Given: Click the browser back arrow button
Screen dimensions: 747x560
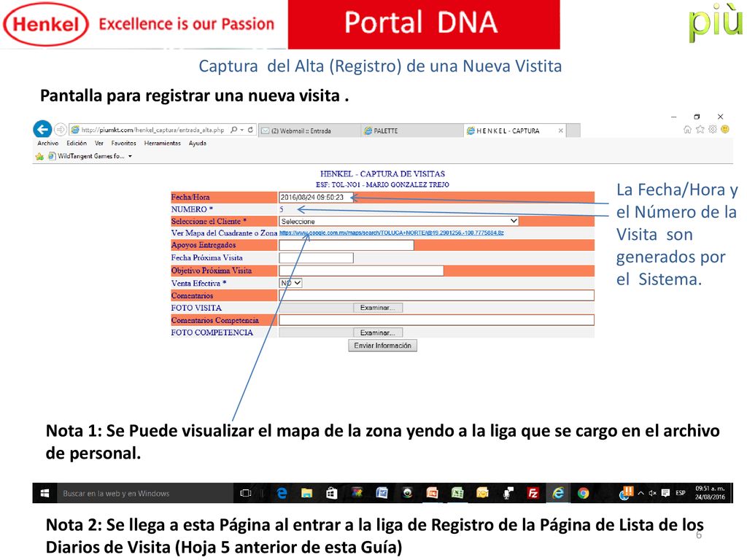Looking at the screenshot, I should tap(42, 129).
